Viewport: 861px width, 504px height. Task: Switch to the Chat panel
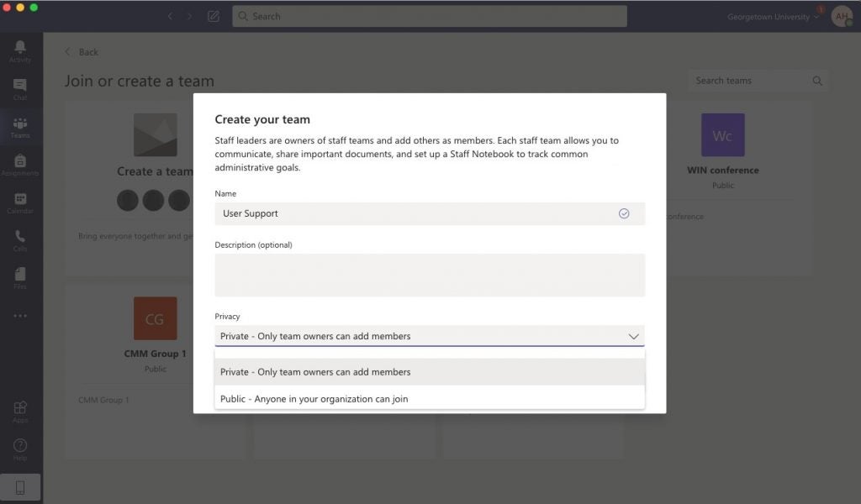20,88
